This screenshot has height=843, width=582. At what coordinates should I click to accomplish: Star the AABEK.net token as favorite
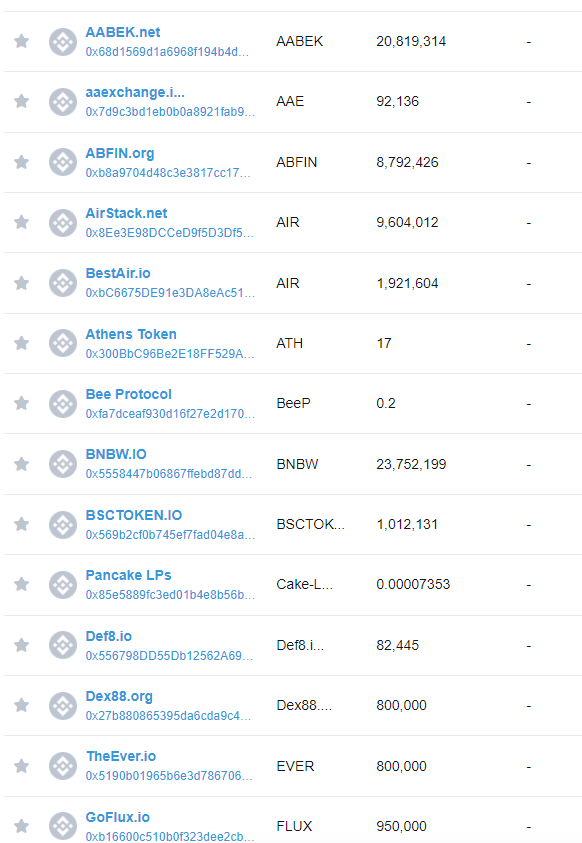[21, 41]
